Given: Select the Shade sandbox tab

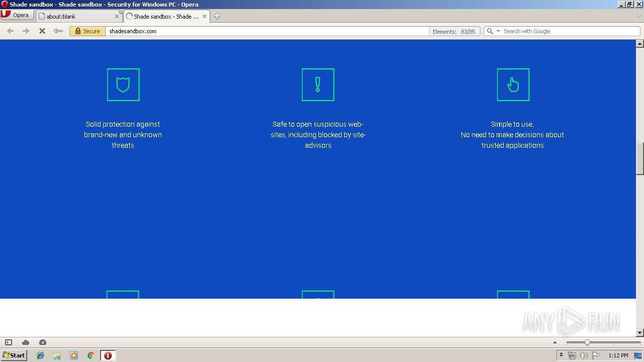Looking at the screenshot, I should pos(166,16).
